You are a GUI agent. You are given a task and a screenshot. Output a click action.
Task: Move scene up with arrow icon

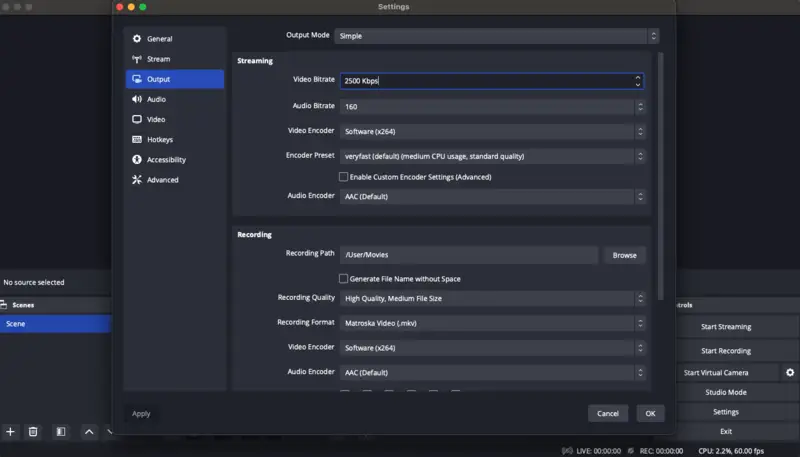(89, 432)
